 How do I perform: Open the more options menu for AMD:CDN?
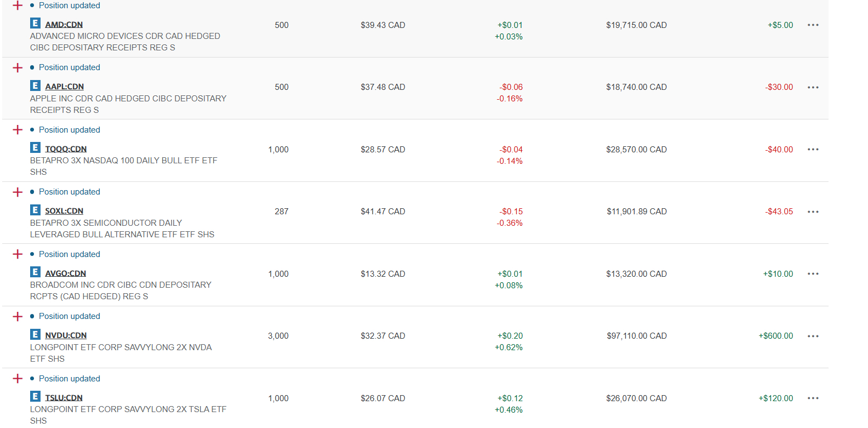point(813,25)
